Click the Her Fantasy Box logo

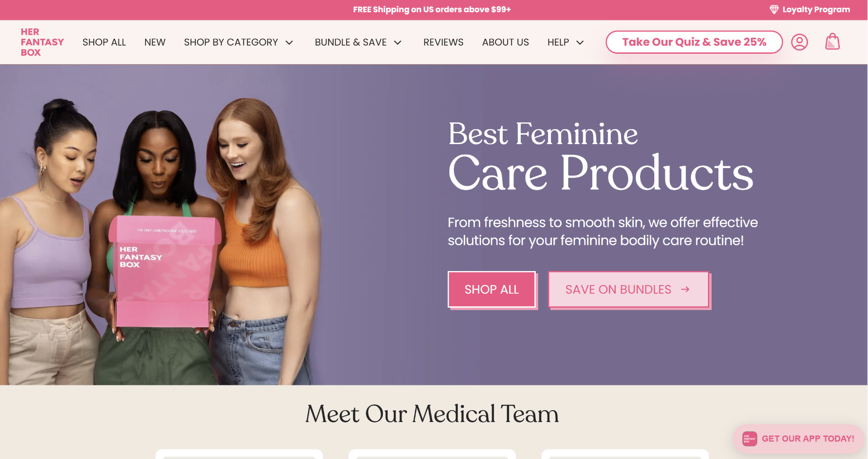[x=42, y=42]
